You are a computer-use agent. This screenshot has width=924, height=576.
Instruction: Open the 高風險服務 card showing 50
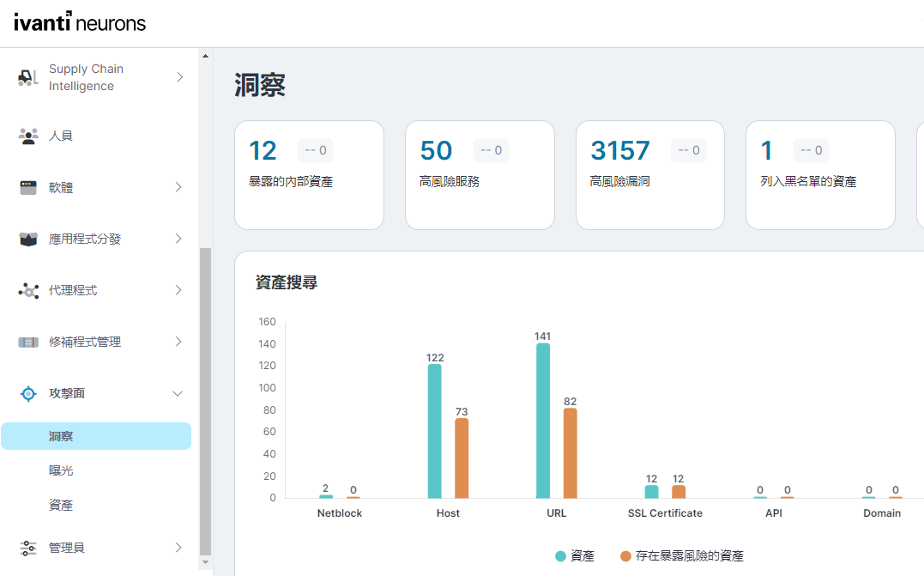pyautogui.click(x=480, y=175)
